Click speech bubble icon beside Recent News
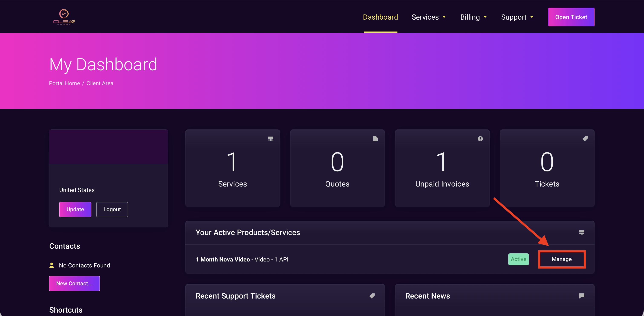 tap(582, 296)
